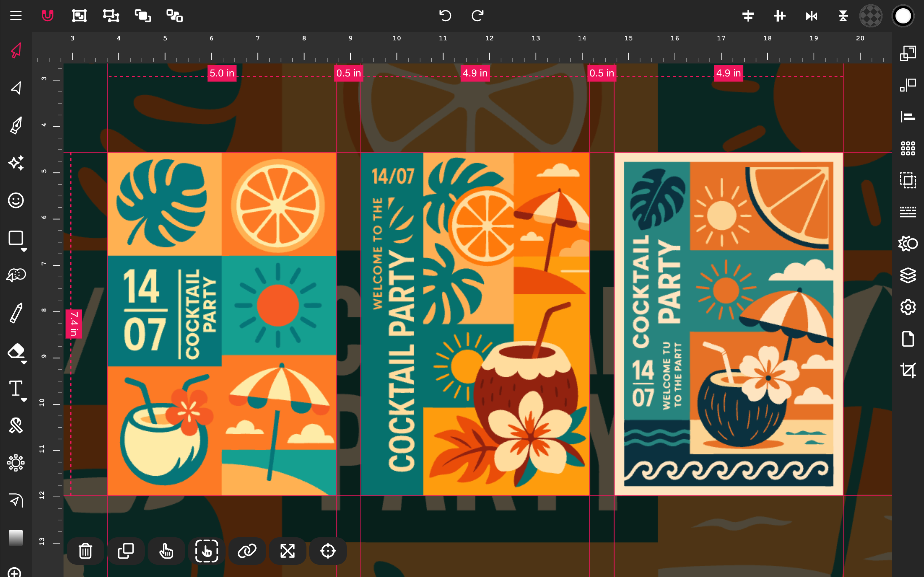Expand the rectangle shape tool options
This screenshot has width=924, height=577.
point(24,250)
